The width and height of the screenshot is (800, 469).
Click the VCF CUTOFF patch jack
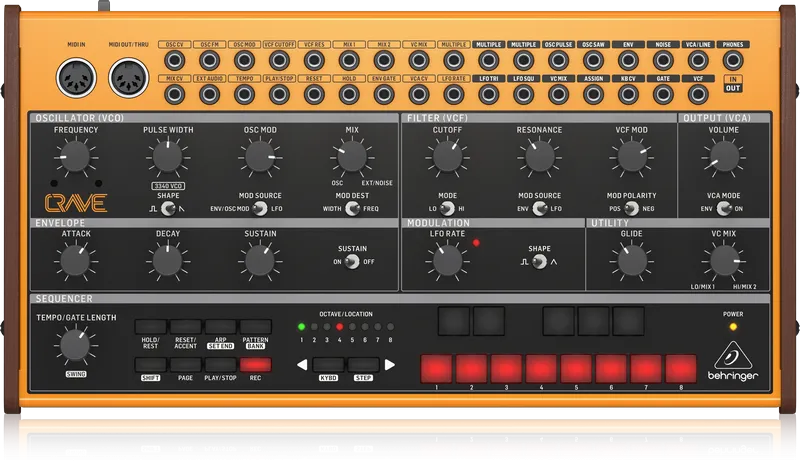279,61
